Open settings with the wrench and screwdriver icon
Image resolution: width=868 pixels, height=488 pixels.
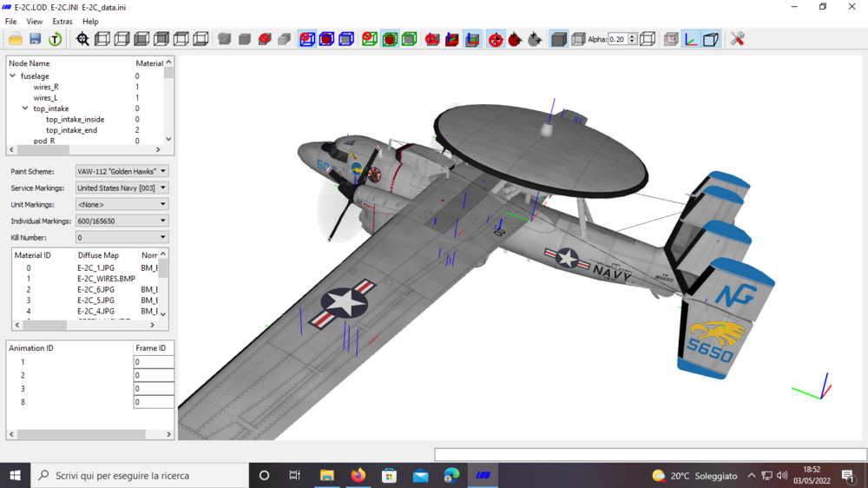[x=737, y=39]
